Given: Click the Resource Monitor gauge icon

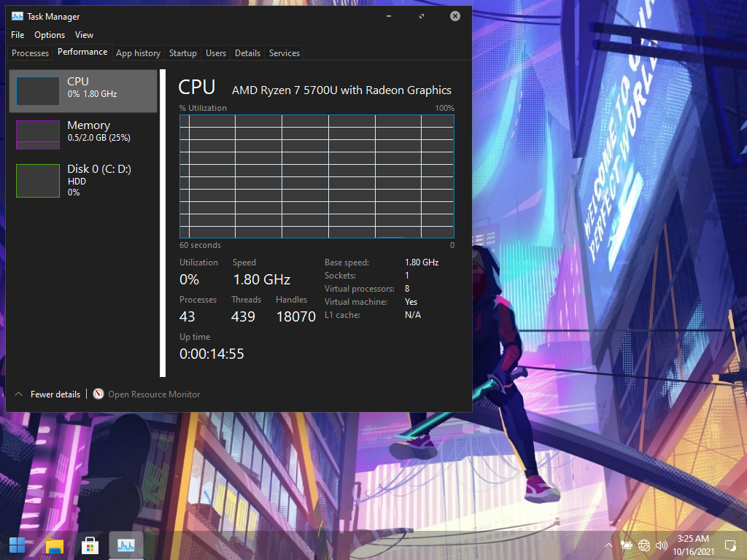Looking at the screenshot, I should pyautogui.click(x=98, y=394).
